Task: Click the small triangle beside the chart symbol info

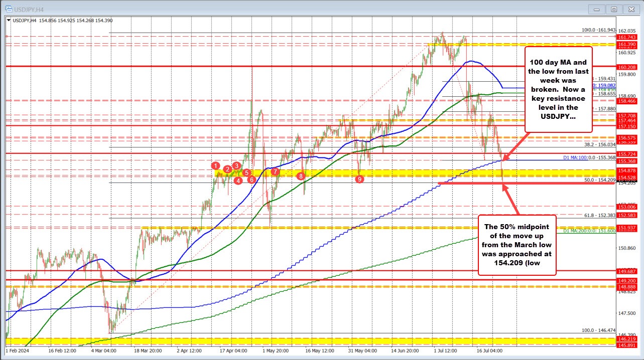Action: 10,20
